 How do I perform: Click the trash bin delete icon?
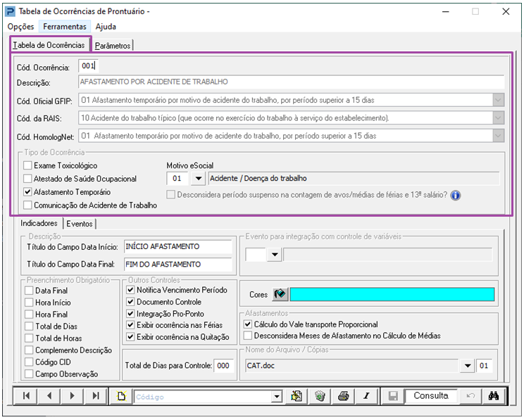tap(320, 396)
